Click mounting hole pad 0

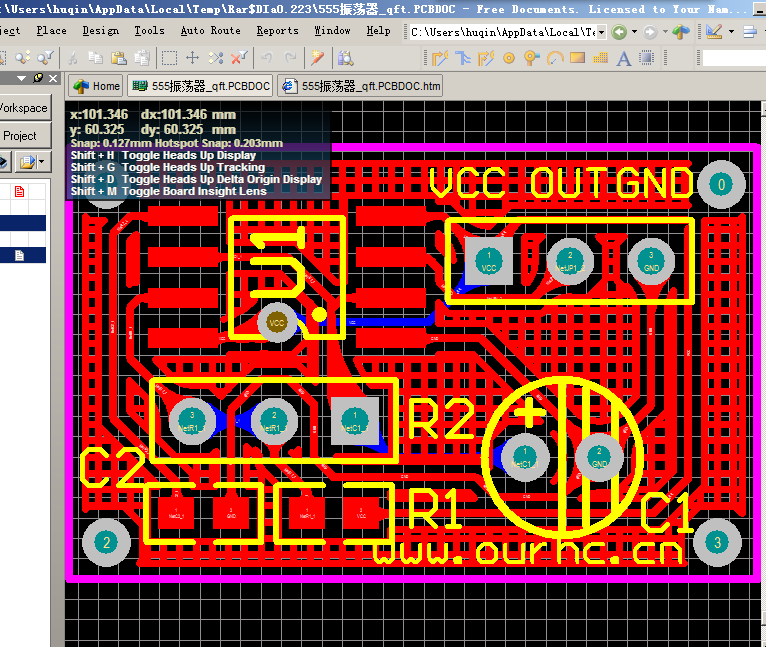point(721,184)
